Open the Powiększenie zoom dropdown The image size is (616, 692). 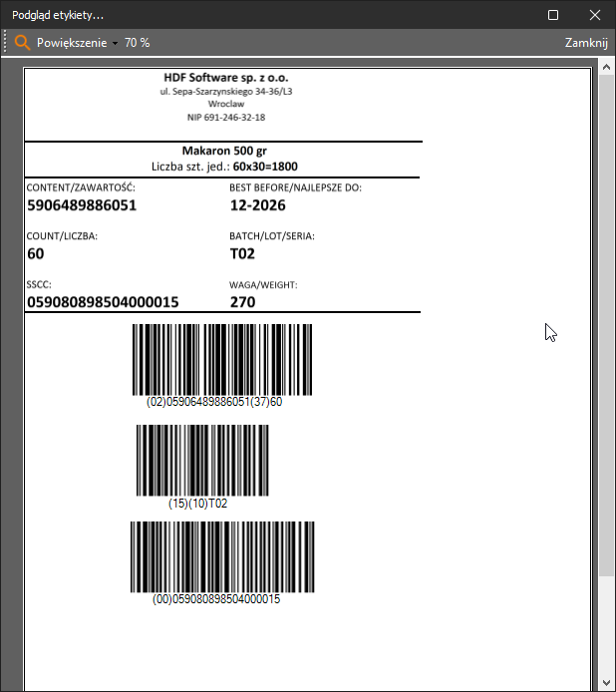point(77,43)
